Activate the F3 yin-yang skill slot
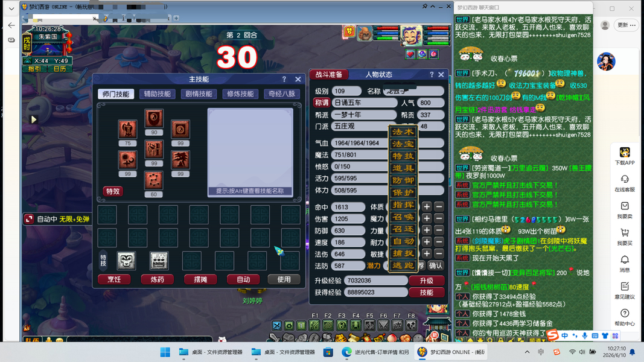The width and height of the screenshot is (644, 362). 342,325
